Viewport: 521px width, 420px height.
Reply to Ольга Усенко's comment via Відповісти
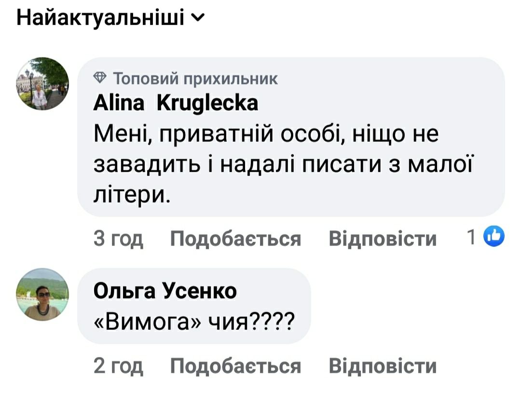tap(383, 366)
